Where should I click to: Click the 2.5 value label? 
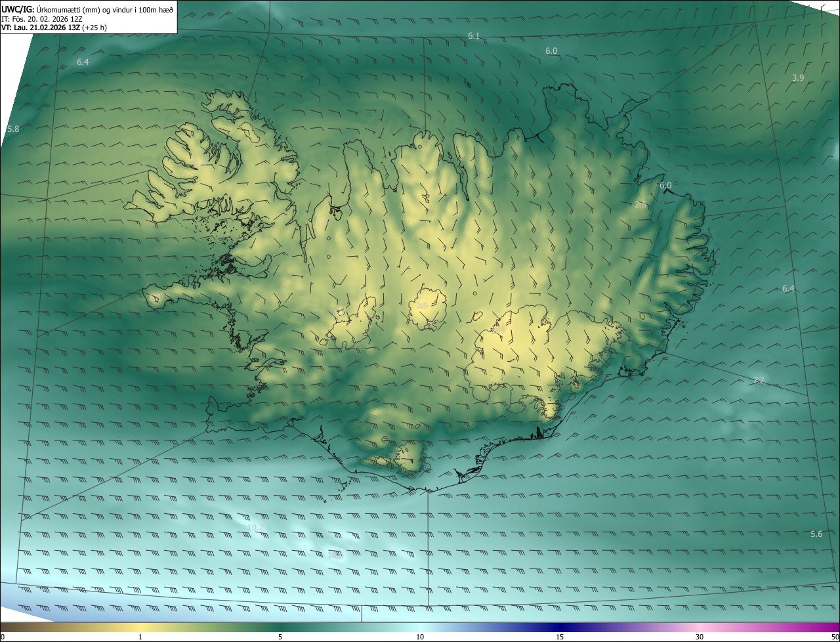tap(641, 205)
